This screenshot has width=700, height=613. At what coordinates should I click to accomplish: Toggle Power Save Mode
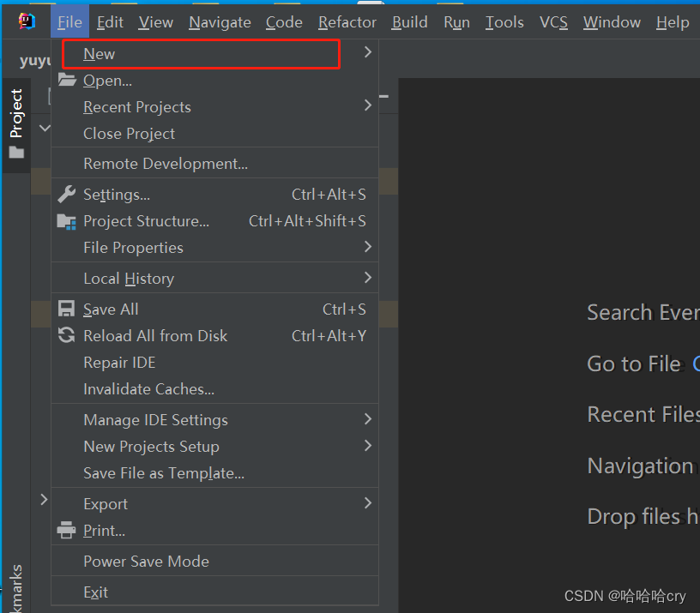[x=214, y=562]
